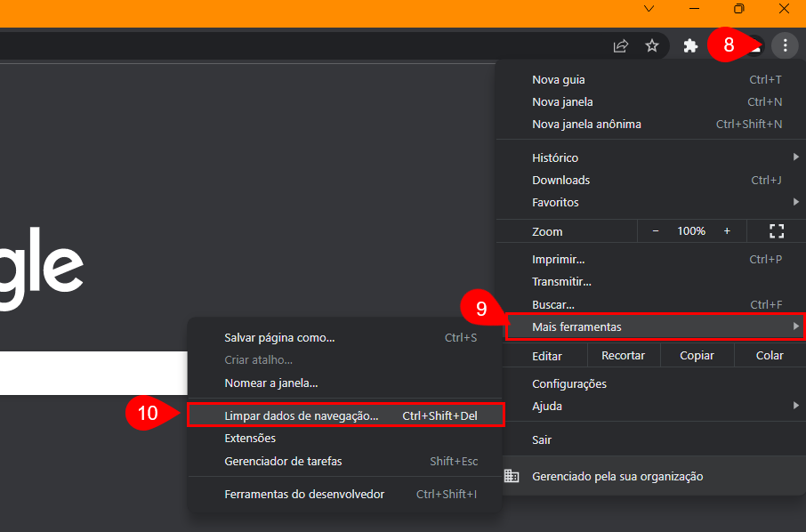
Task: Click Recortar in the edit row
Action: pyautogui.click(x=623, y=355)
